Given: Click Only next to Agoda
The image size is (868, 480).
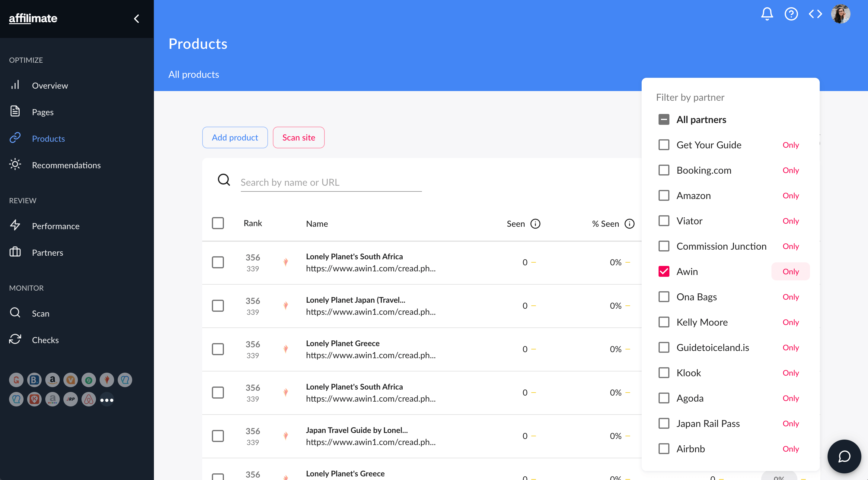Looking at the screenshot, I should tap(790, 398).
